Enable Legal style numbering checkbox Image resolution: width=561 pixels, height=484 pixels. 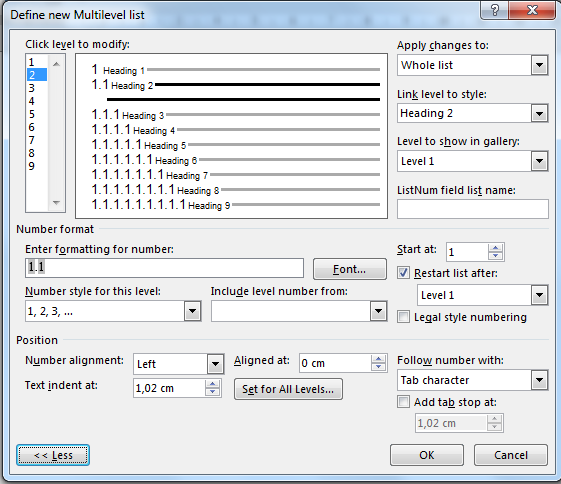403,317
